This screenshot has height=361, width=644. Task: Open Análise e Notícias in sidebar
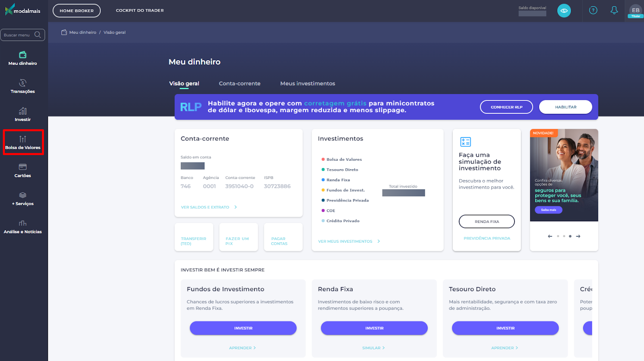click(x=23, y=227)
